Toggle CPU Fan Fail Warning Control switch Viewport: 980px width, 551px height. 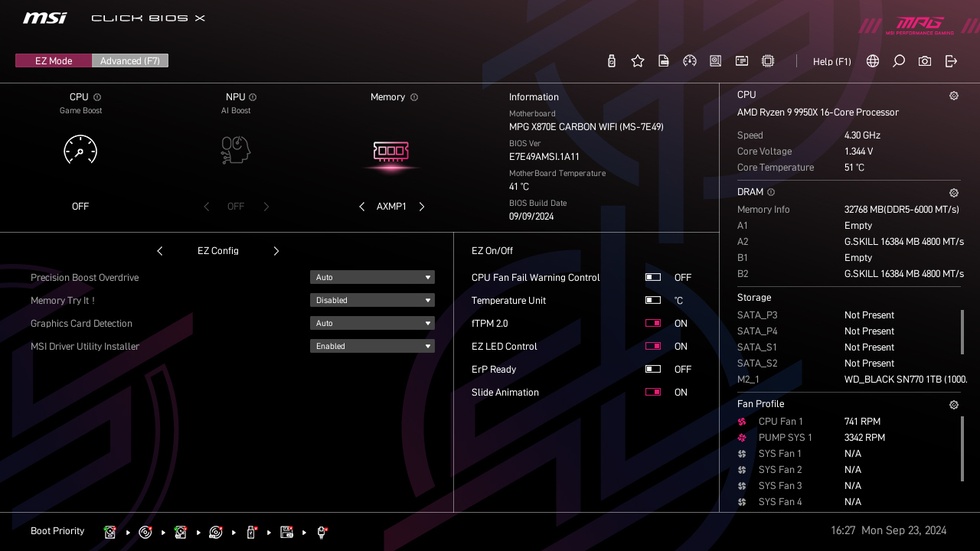(653, 277)
